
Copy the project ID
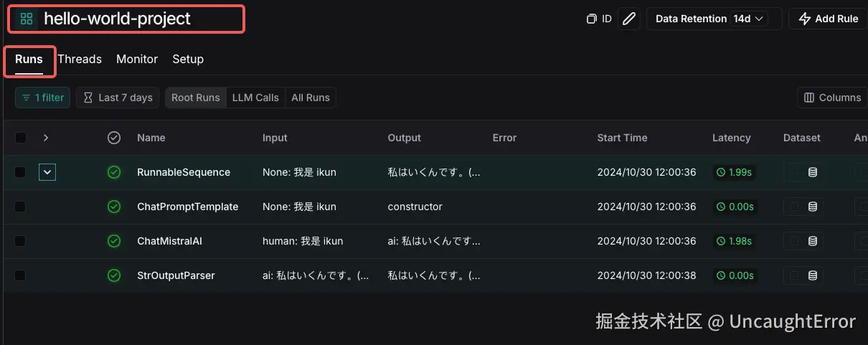click(599, 19)
